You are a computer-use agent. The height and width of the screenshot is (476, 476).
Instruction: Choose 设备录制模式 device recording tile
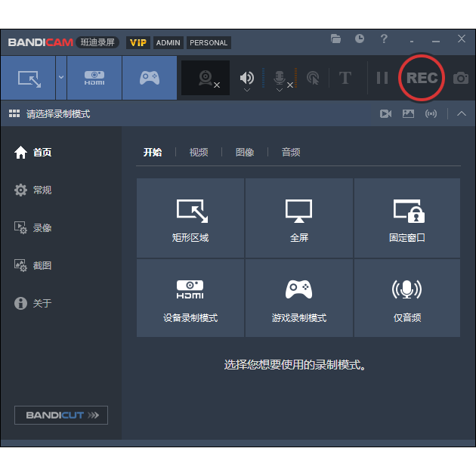coord(190,298)
